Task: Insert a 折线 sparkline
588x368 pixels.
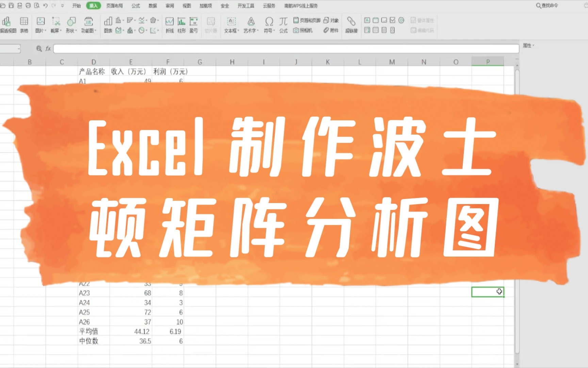Action: [x=169, y=25]
